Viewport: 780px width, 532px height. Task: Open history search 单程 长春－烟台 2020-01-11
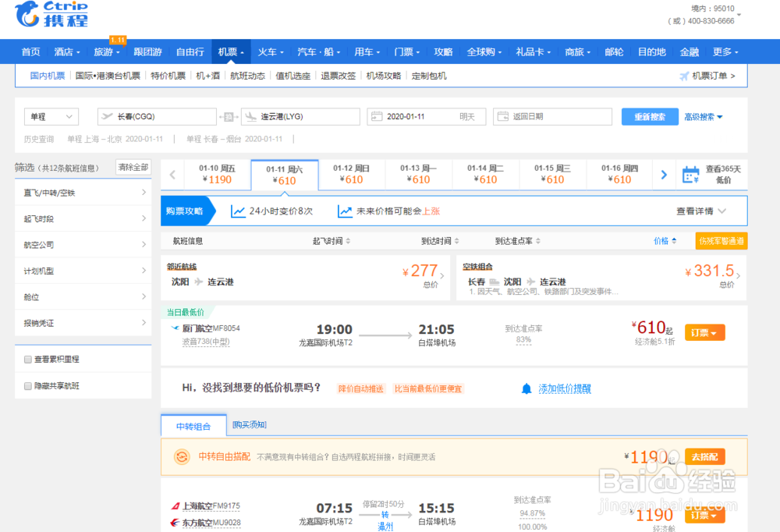234,139
